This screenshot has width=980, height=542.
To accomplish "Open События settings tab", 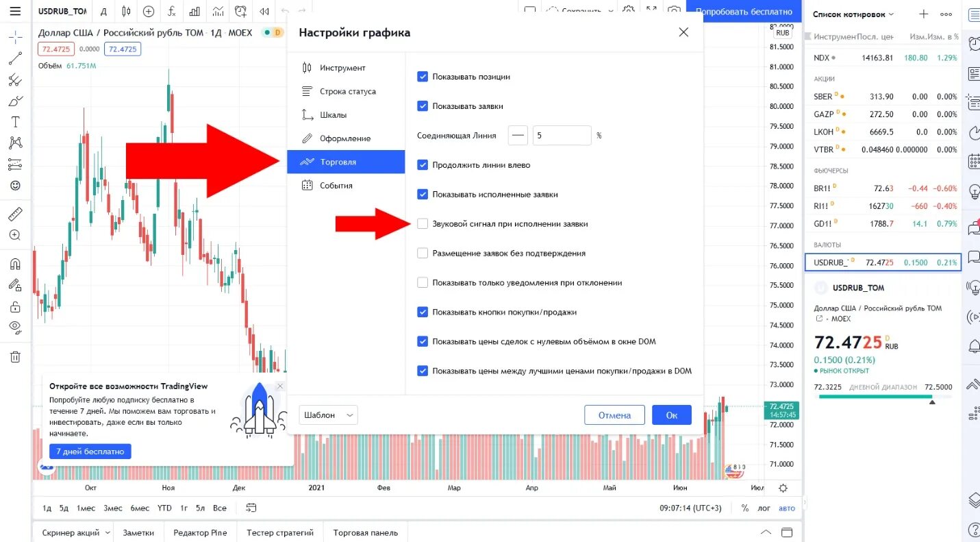I will (346, 186).
